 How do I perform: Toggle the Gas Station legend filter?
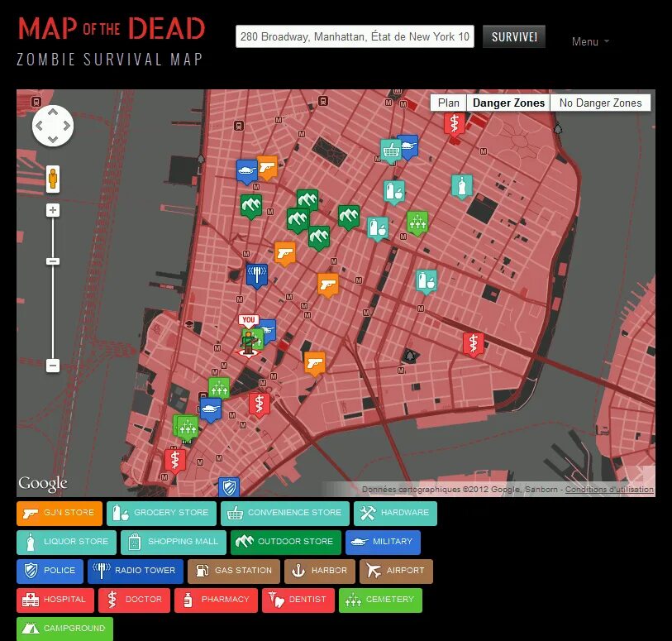pos(234,572)
